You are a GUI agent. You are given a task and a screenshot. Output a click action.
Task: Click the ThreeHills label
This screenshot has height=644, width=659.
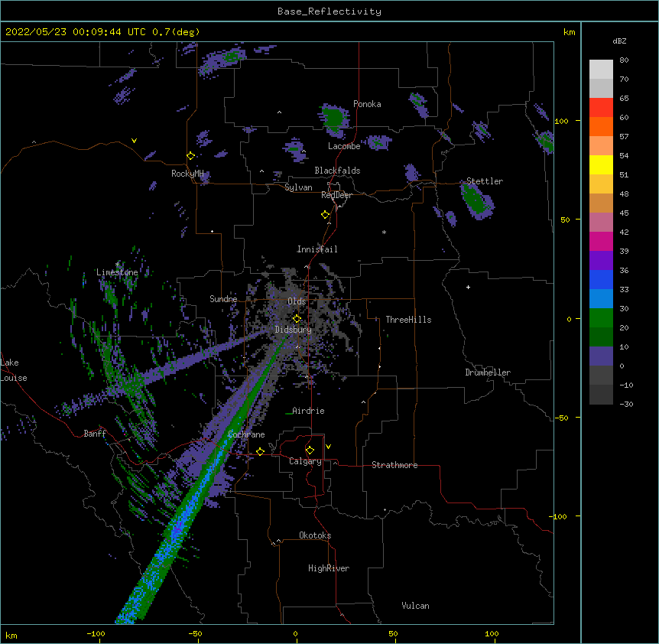(408, 320)
